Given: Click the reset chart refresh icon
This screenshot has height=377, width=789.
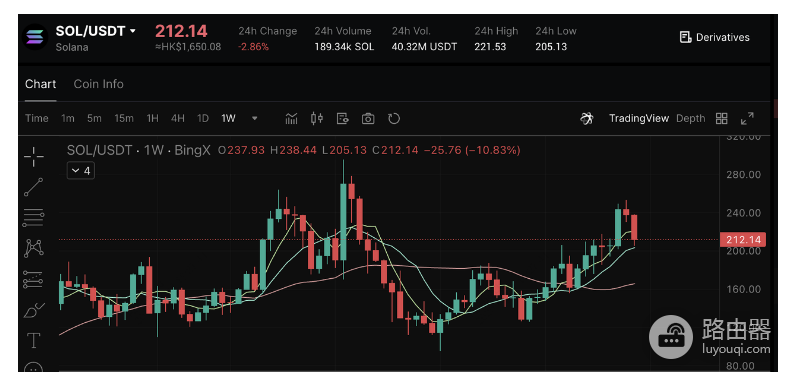Looking at the screenshot, I should [x=394, y=119].
